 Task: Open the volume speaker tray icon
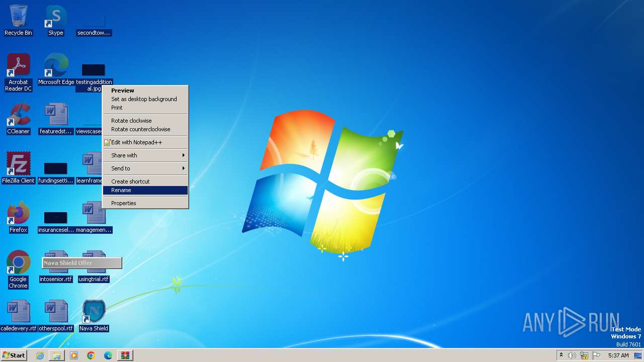point(572,355)
